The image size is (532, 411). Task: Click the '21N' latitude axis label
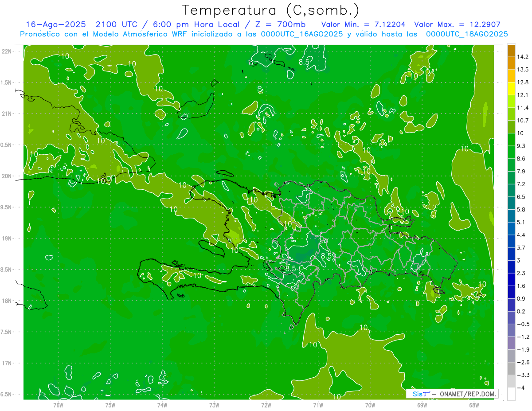pos(8,114)
